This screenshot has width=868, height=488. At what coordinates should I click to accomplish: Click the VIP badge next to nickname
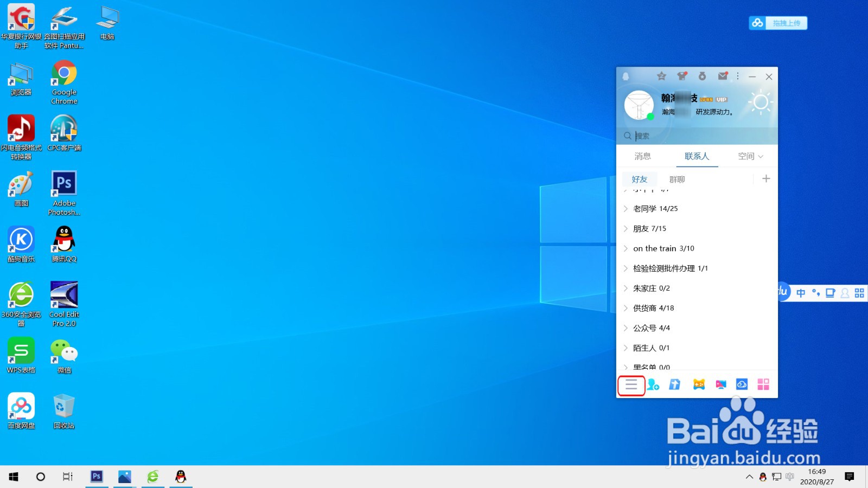click(x=721, y=100)
